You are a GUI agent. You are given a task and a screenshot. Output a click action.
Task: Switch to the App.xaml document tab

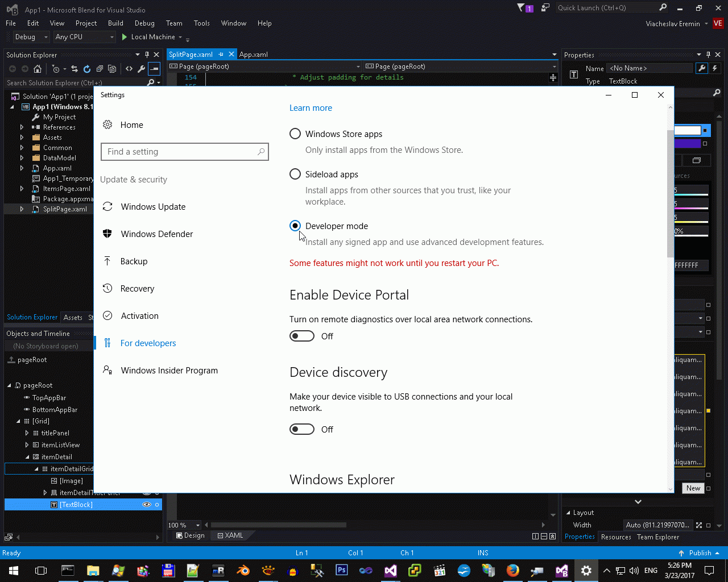254,55
